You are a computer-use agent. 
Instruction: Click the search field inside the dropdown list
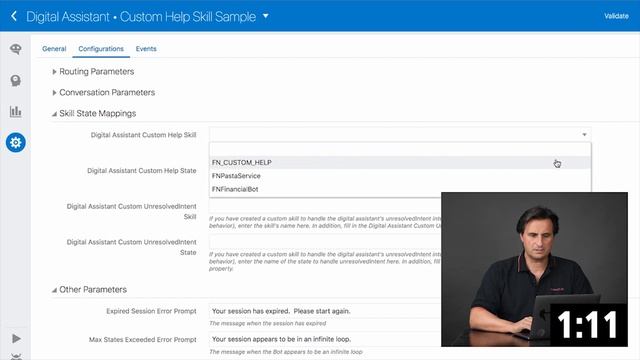click(400, 149)
